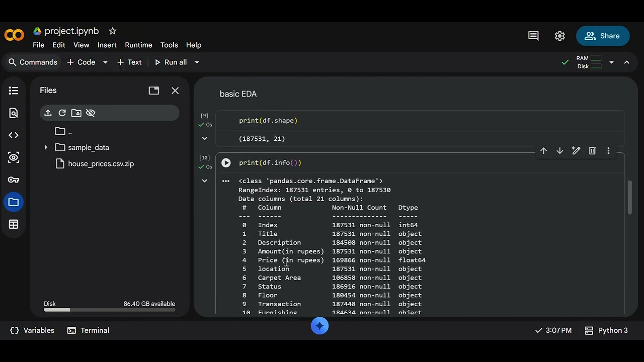The height and width of the screenshot is (362, 644).
Task: Open the Tools menu
Action: [x=169, y=45]
